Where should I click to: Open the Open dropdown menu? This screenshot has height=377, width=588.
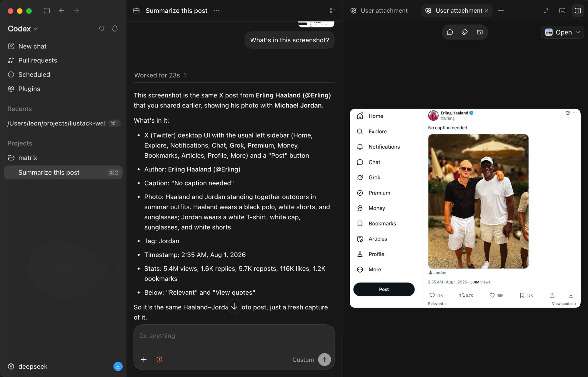point(562,32)
